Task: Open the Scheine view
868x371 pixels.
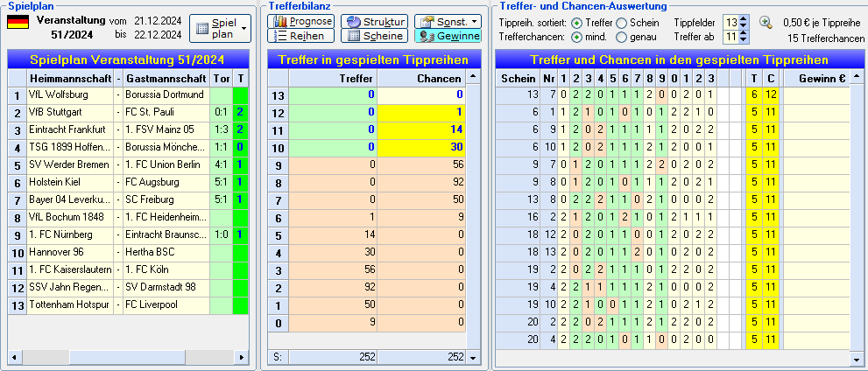Action: (374, 36)
